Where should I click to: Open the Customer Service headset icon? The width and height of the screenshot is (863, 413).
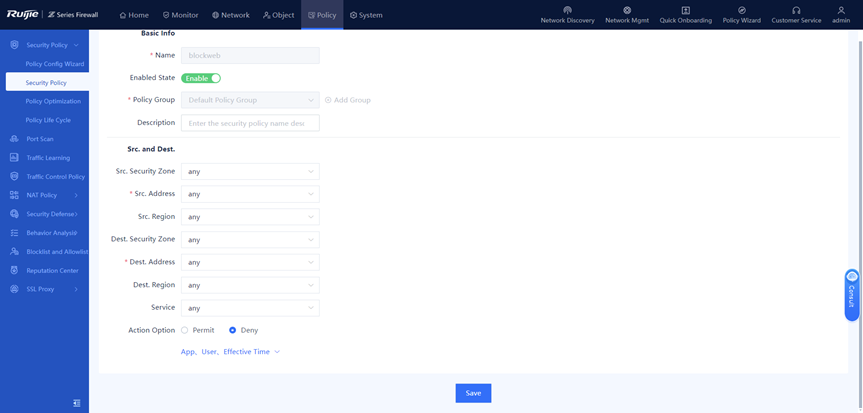pyautogui.click(x=796, y=10)
